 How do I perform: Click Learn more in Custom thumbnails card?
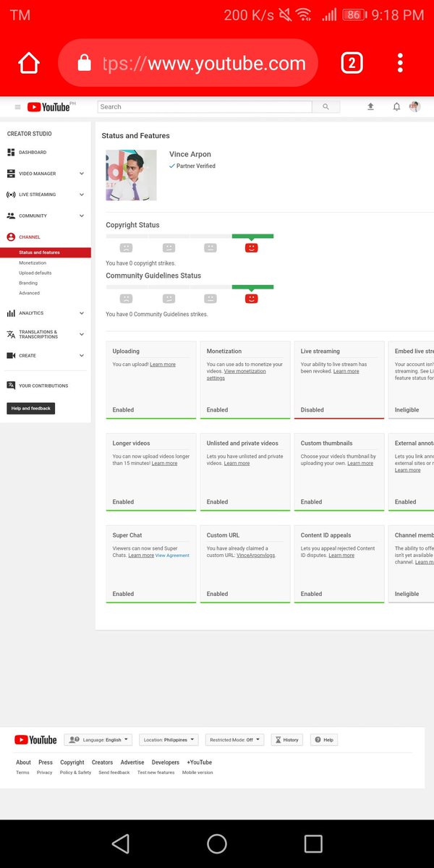point(360,463)
